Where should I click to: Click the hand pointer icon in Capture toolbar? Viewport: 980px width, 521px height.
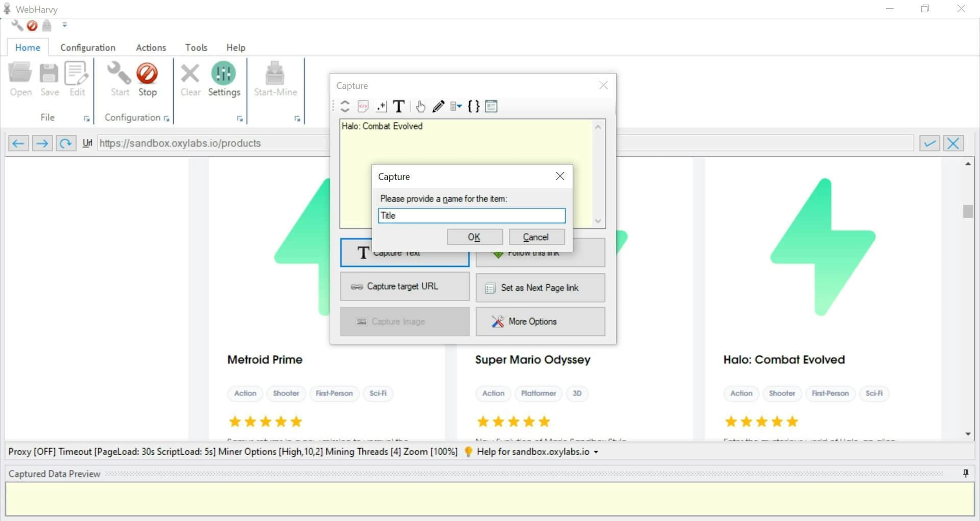point(420,106)
